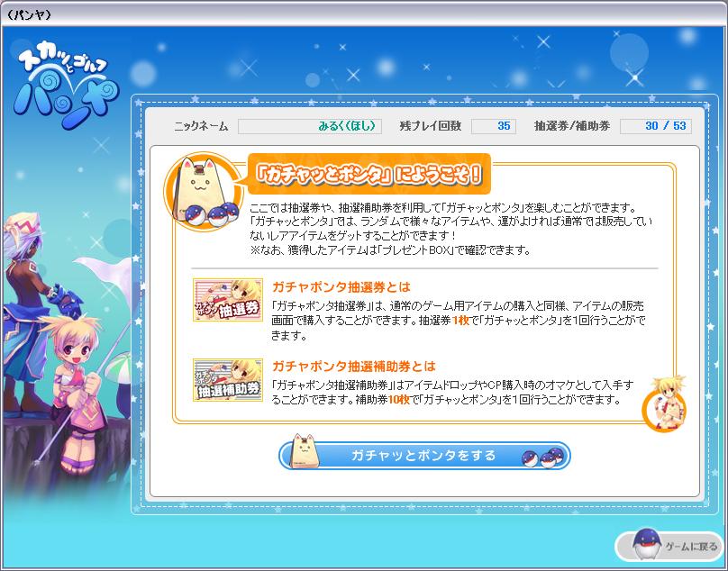Click the cat bag icon on gacha button

(305, 450)
